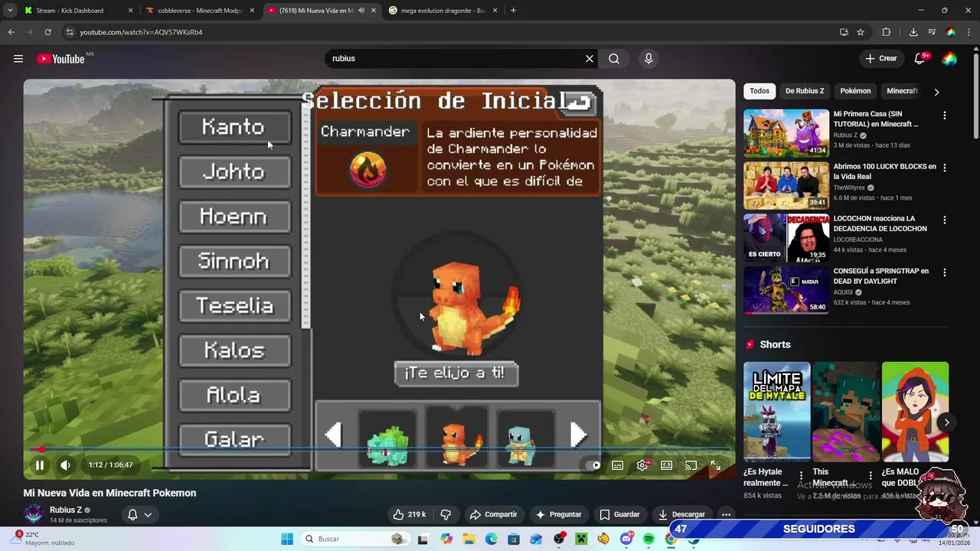Open YouTube account avatar menu
The height and width of the screenshot is (551, 980).
[x=949, y=59]
